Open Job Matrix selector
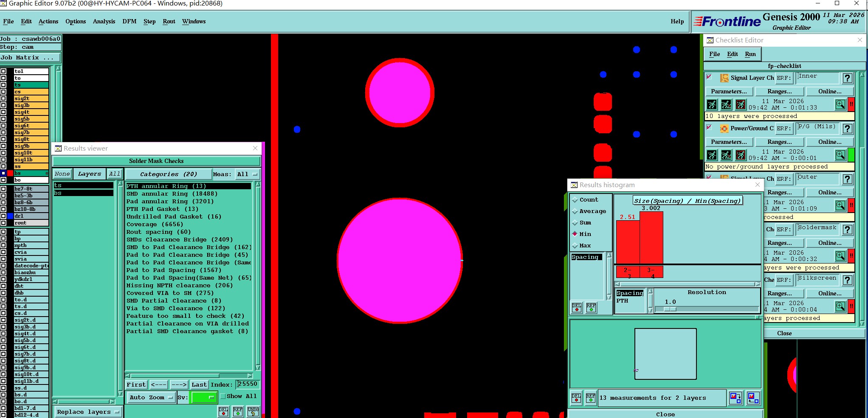The width and height of the screenshot is (868, 418). pyautogui.click(x=30, y=58)
